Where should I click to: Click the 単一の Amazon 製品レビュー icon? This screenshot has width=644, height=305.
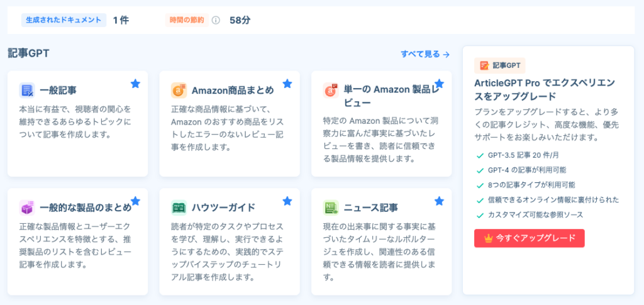click(x=331, y=91)
